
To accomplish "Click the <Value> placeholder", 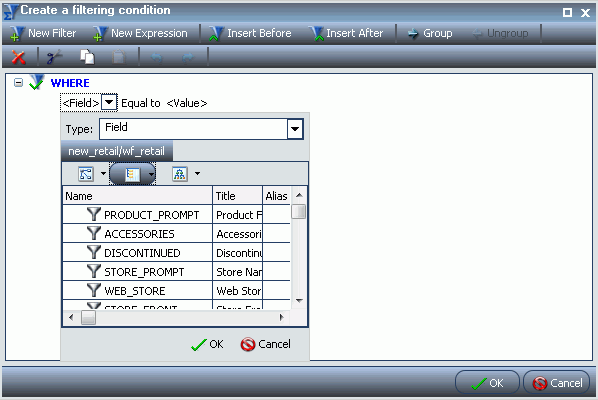I will click(187, 103).
